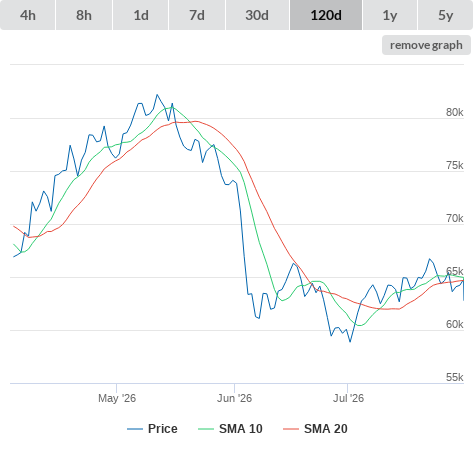474x455 pixels.
Task: Show the 7d chart range
Action: coord(197,15)
